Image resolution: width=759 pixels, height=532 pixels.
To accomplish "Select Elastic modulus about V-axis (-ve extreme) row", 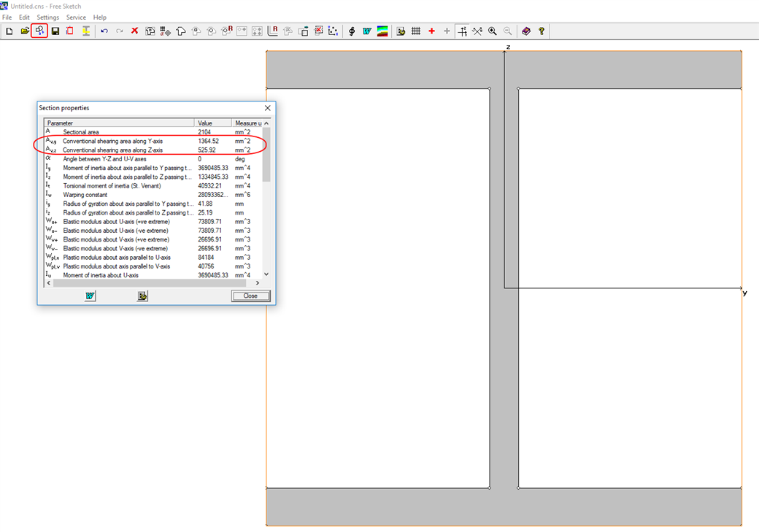I will click(x=153, y=248).
